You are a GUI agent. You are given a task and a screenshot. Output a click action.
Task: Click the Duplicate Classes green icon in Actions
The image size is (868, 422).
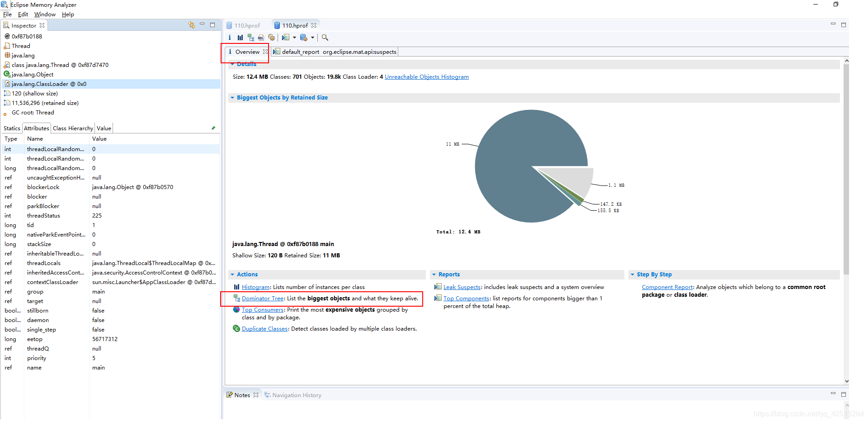pos(236,328)
